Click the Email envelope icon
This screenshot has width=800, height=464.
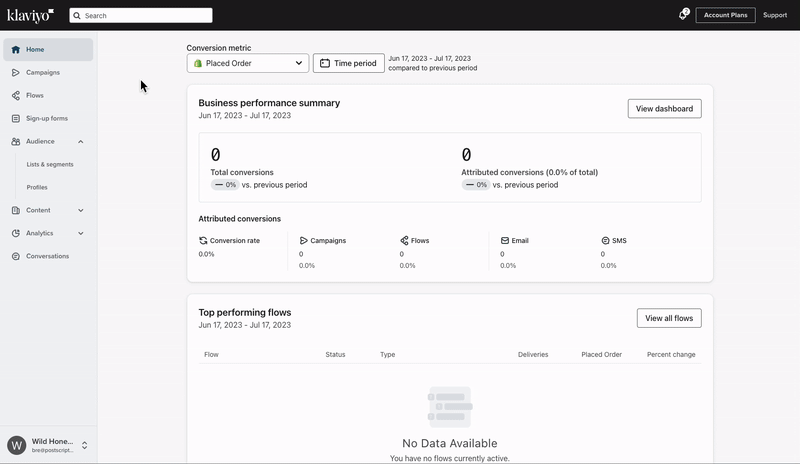[x=505, y=240]
